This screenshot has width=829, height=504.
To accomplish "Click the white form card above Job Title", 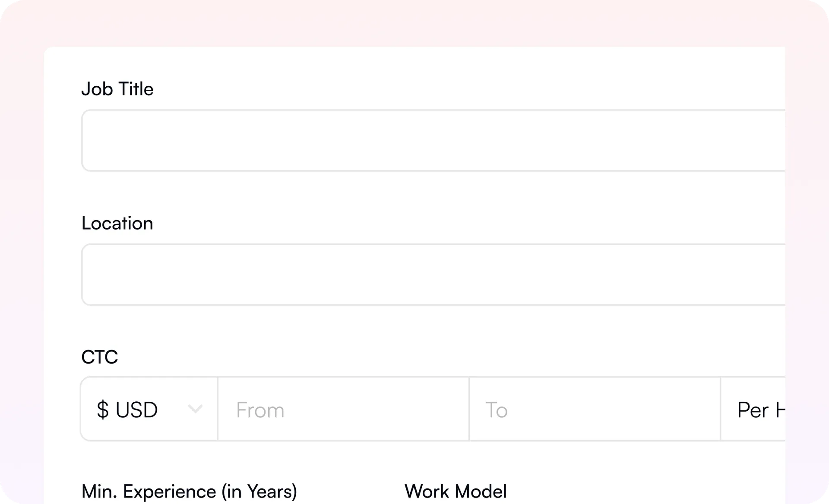I will tap(414, 63).
